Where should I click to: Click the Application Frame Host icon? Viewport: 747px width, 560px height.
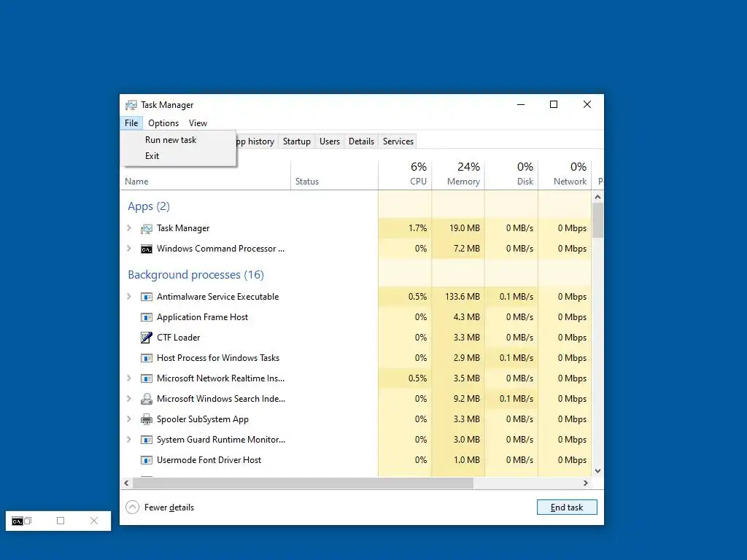point(146,317)
